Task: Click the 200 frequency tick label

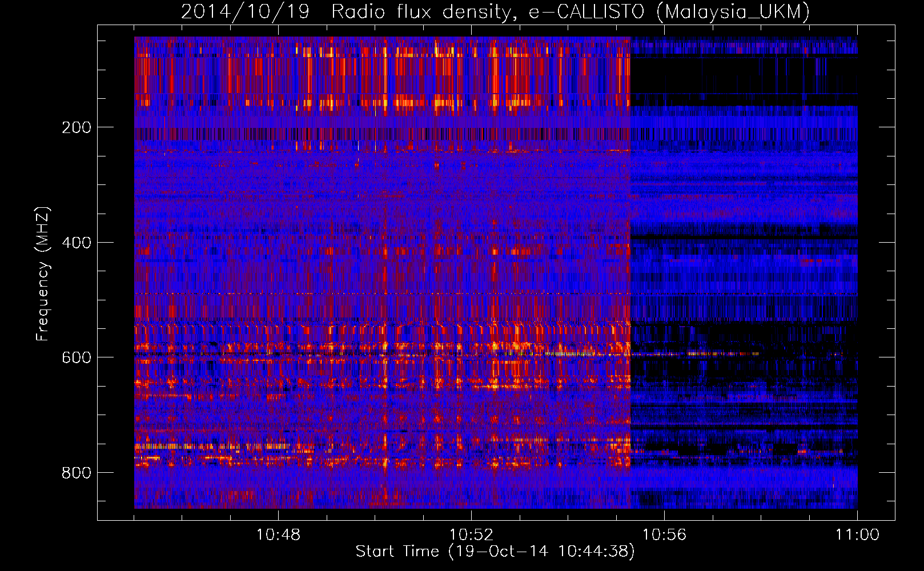Action: pyautogui.click(x=77, y=127)
